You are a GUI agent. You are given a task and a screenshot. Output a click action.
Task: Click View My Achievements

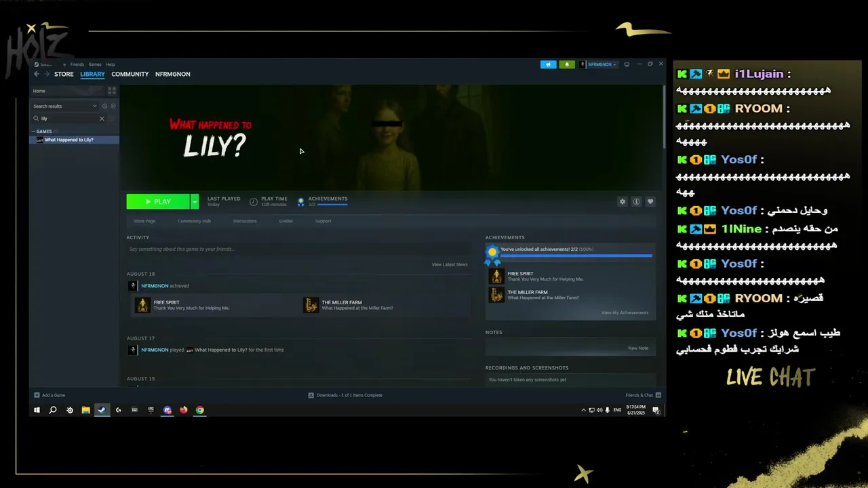[625, 312]
